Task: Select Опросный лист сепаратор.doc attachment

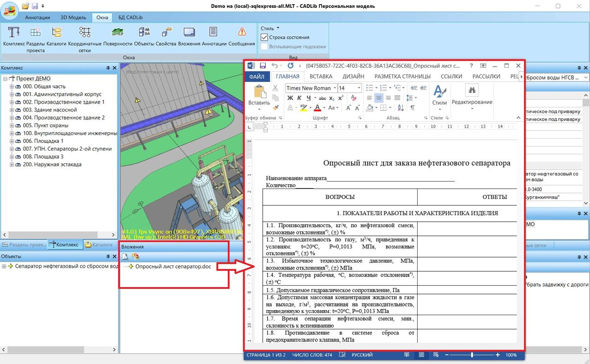Action: click(173, 267)
